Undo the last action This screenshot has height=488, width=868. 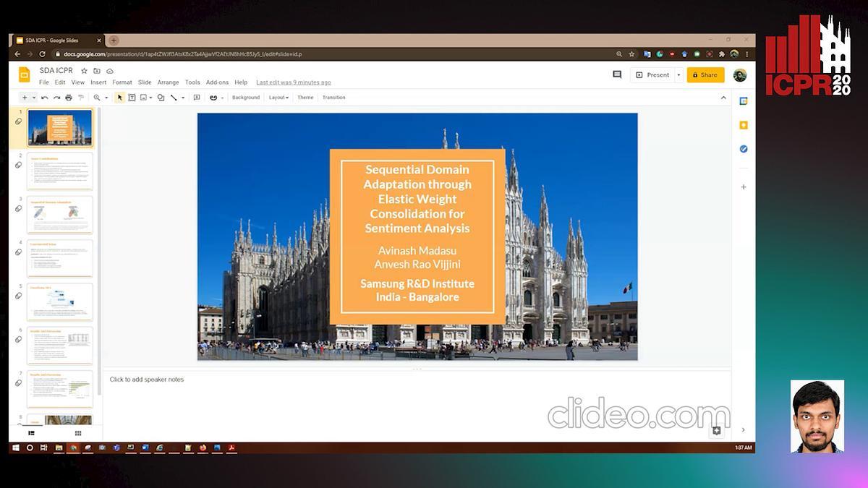45,98
